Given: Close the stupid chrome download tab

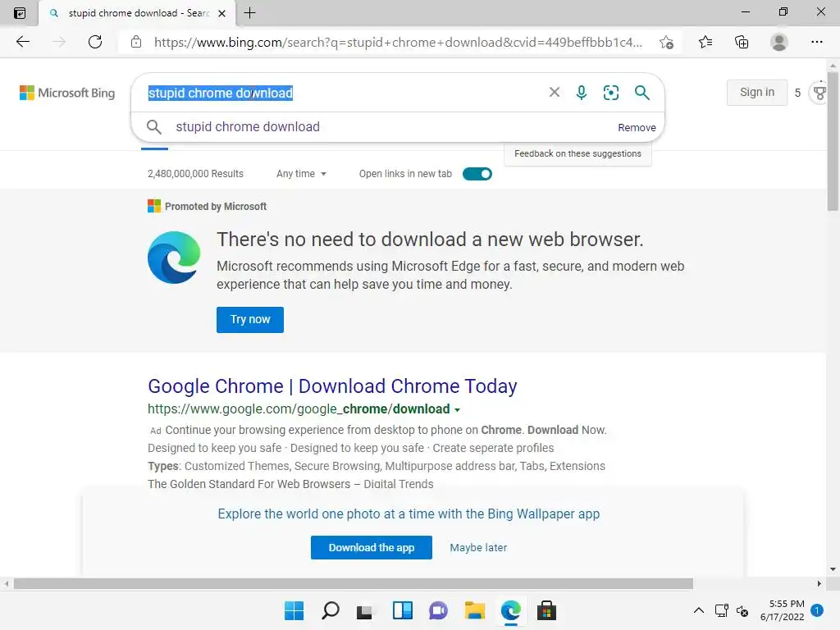Looking at the screenshot, I should pos(221,13).
